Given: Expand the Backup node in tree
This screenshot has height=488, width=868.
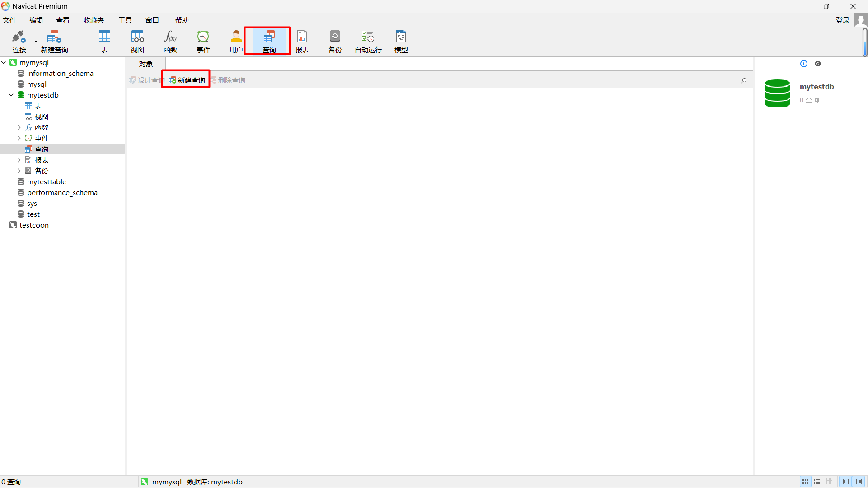Looking at the screenshot, I should pyautogui.click(x=19, y=171).
